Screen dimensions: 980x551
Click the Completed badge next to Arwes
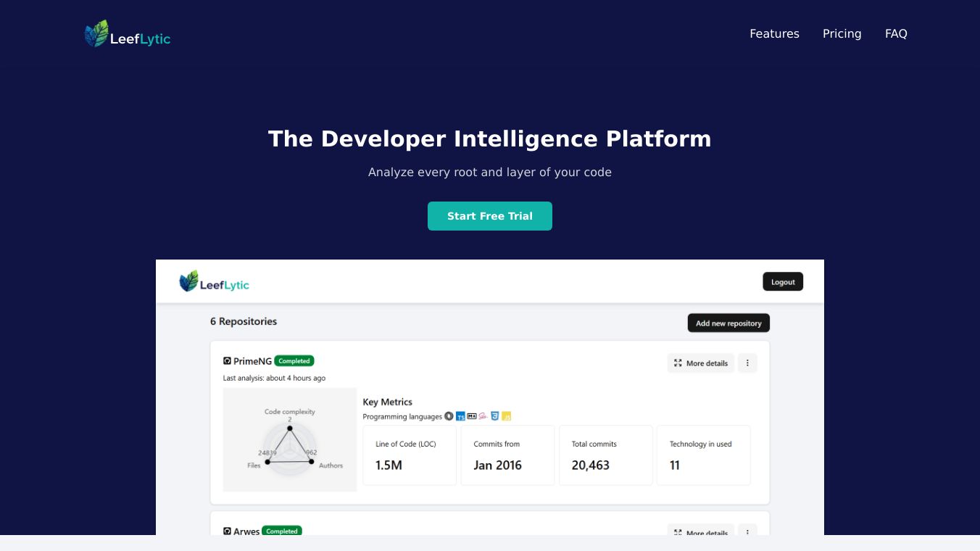click(282, 531)
